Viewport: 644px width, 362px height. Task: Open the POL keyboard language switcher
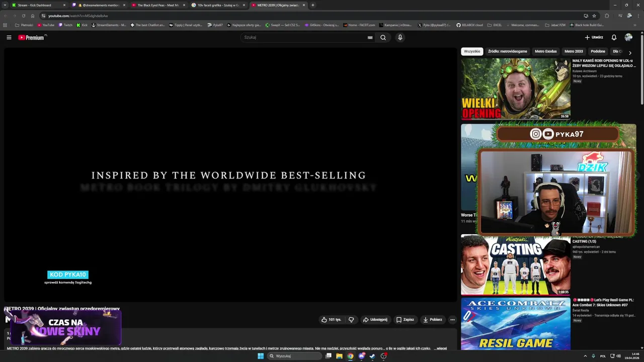[603, 356]
